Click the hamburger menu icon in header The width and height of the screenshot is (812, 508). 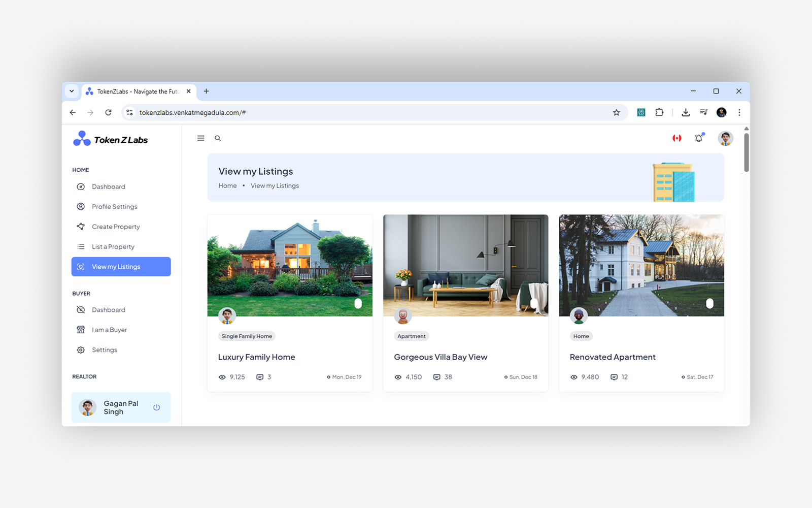(x=201, y=138)
